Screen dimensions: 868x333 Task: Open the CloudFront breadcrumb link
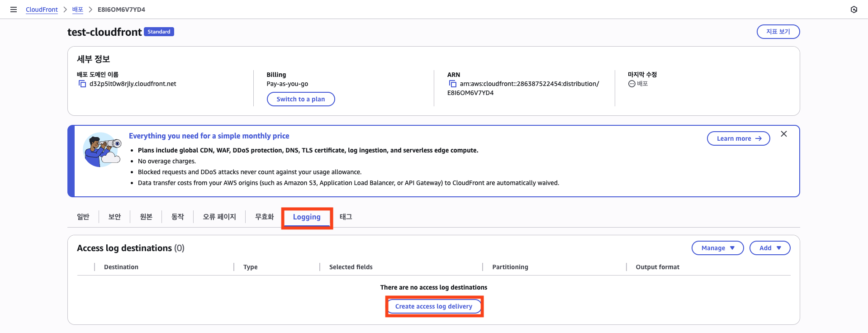pyautogui.click(x=42, y=10)
